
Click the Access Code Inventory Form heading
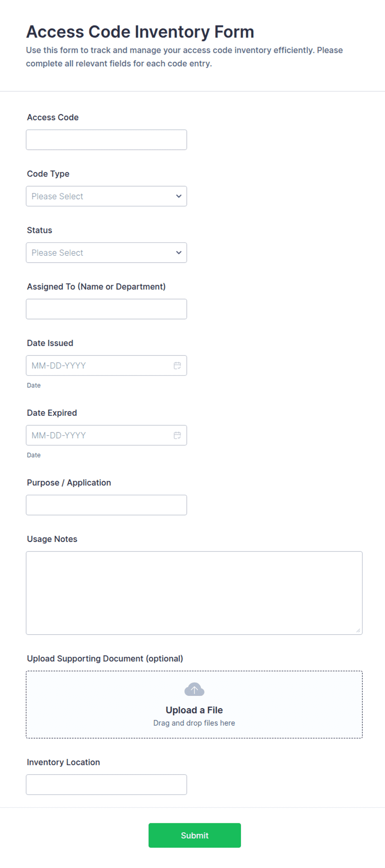(140, 32)
